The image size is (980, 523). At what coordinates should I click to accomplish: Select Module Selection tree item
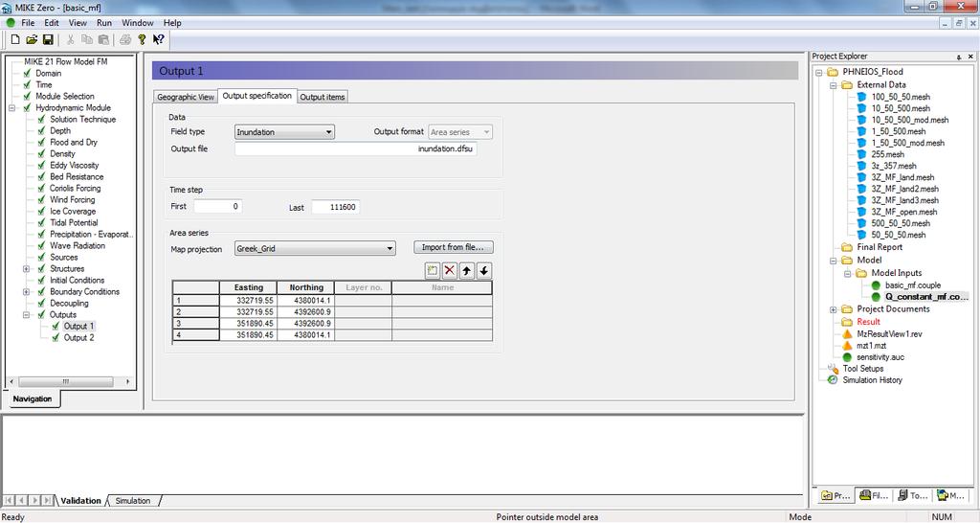65,96
